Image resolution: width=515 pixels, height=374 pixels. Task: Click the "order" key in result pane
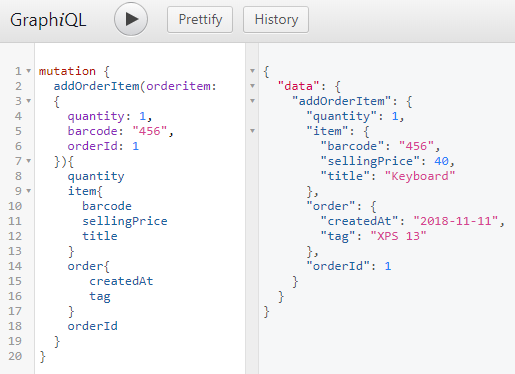[x=331, y=206]
